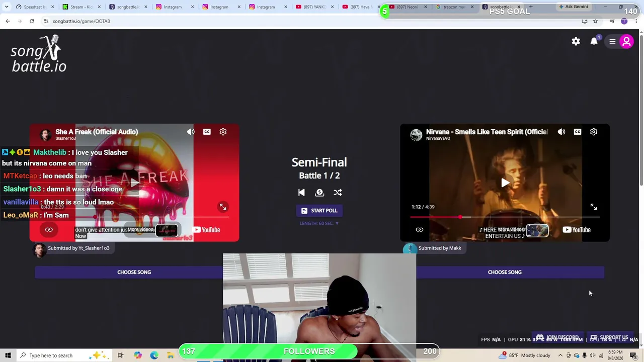Click the She A Freak video title
Image resolution: width=644 pixels, height=362 pixels.
[x=97, y=132]
